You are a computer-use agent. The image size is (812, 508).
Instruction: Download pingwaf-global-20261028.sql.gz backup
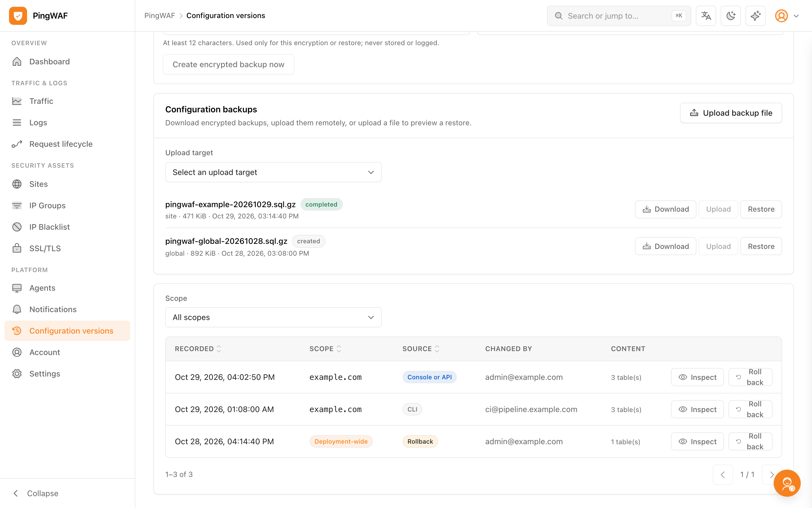pos(665,246)
